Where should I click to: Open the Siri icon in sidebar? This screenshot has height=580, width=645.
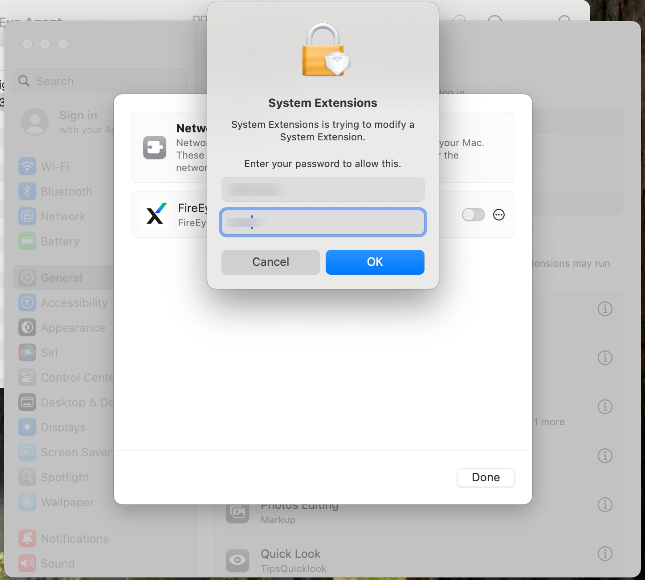pyautogui.click(x=27, y=353)
